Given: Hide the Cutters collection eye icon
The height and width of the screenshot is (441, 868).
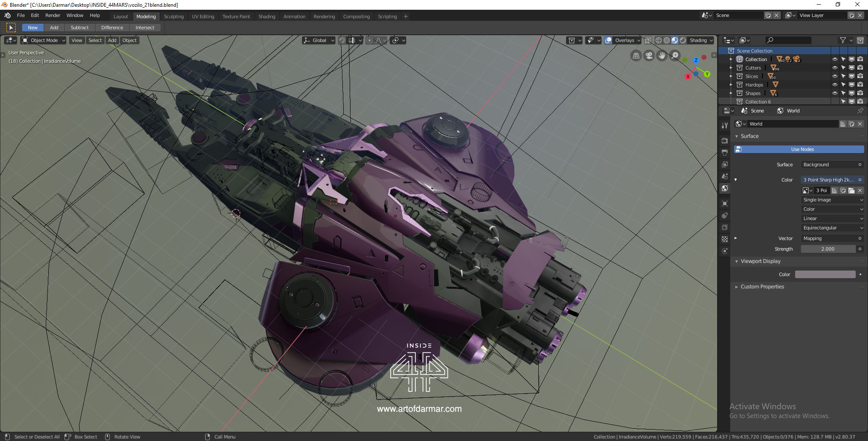Looking at the screenshot, I should point(835,68).
